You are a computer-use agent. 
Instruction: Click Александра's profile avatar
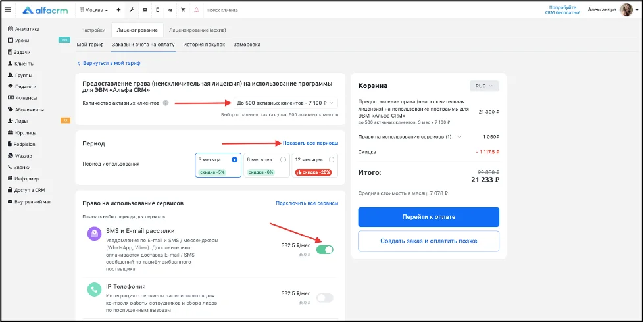(626, 10)
